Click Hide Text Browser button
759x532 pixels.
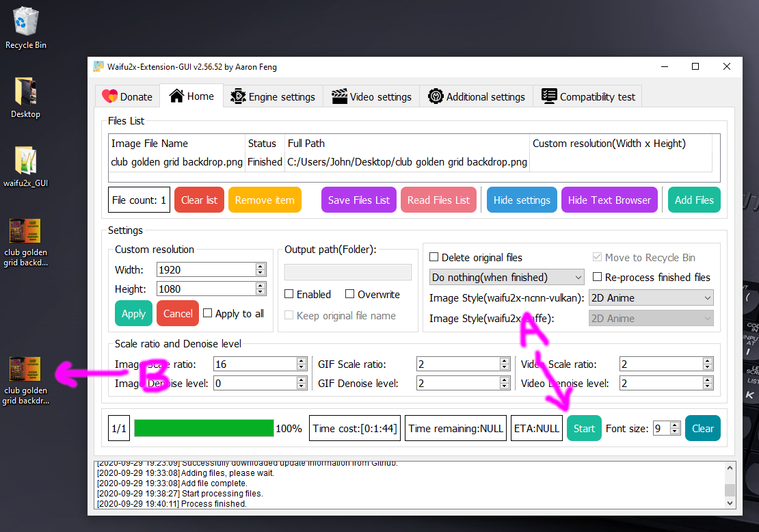(x=609, y=200)
